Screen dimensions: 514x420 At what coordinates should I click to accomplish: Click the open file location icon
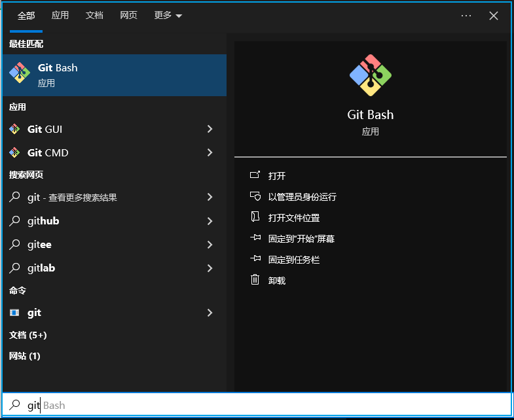[x=255, y=217]
